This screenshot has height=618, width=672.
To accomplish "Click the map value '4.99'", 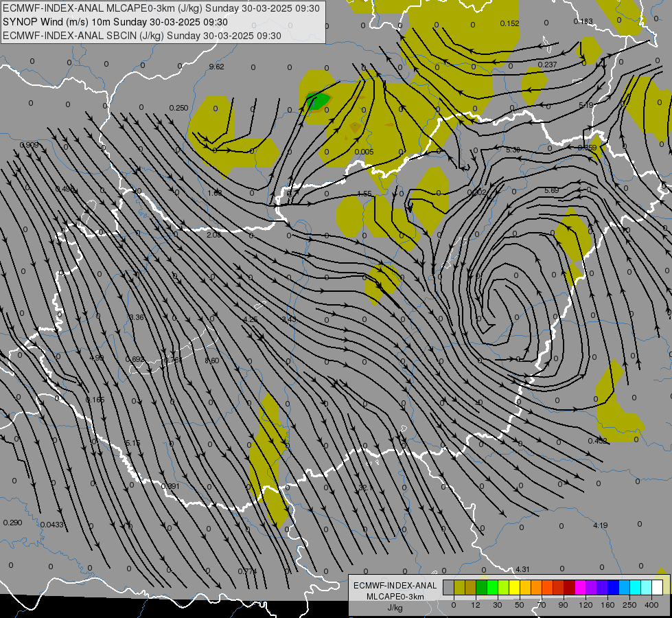I will pyautogui.click(x=96, y=358).
